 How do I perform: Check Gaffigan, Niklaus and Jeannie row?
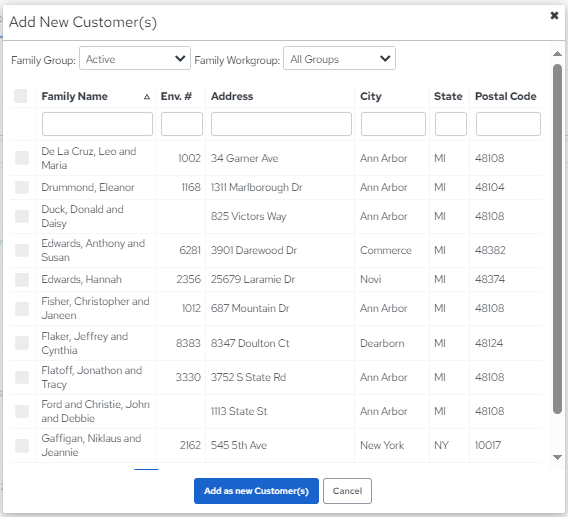[x=22, y=446]
